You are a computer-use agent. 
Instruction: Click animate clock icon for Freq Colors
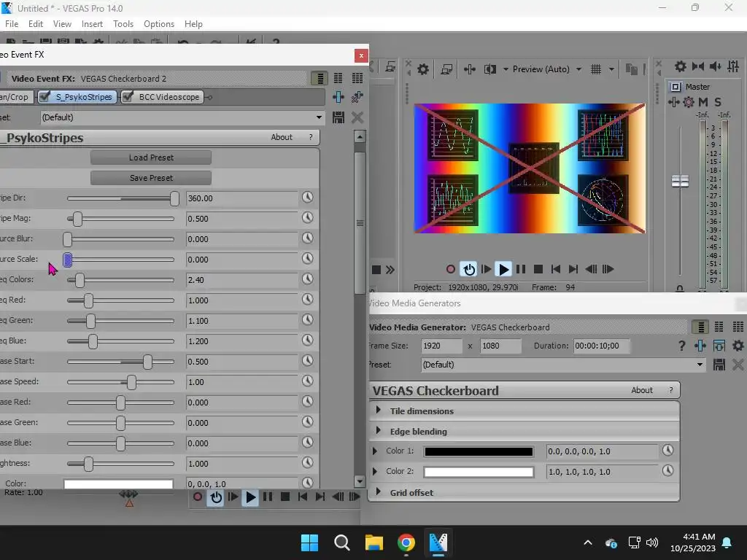[308, 279]
